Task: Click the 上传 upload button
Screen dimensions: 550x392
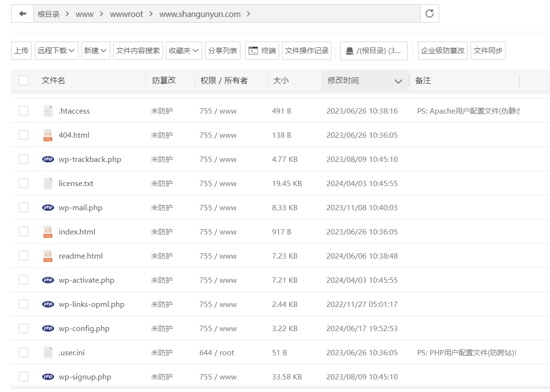Action: click(21, 50)
